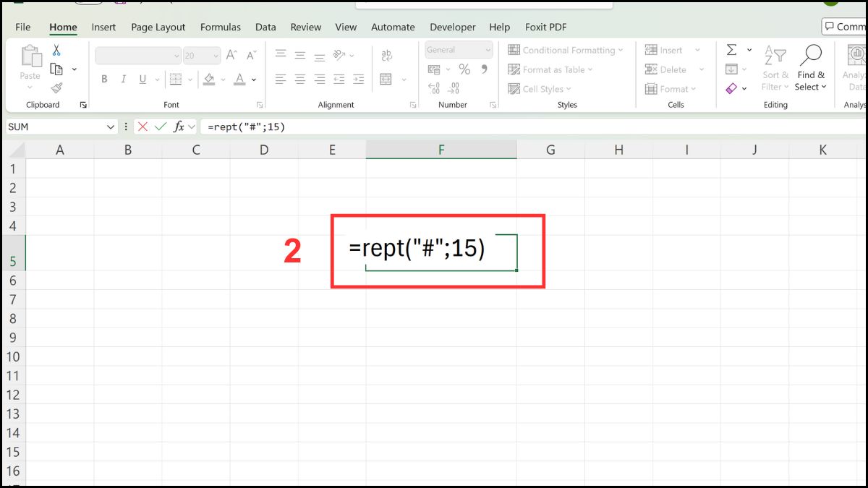Image resolution: width=868 pixels, height=488 pixels.
Task: Expand the Fill Color dropdown arrow
Action: click(x=222, y=80)
